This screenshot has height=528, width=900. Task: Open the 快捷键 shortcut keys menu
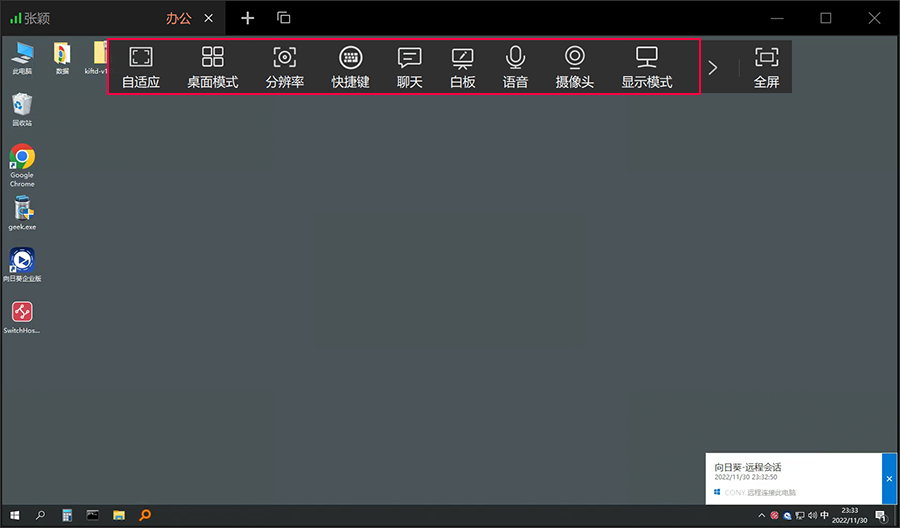pos(350,67)
